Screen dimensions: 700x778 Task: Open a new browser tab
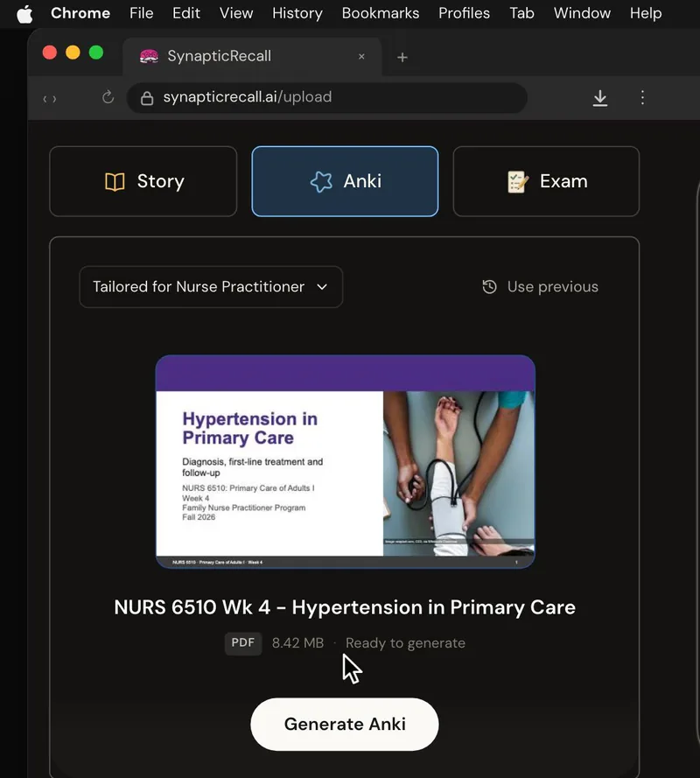tap(402, 58)
